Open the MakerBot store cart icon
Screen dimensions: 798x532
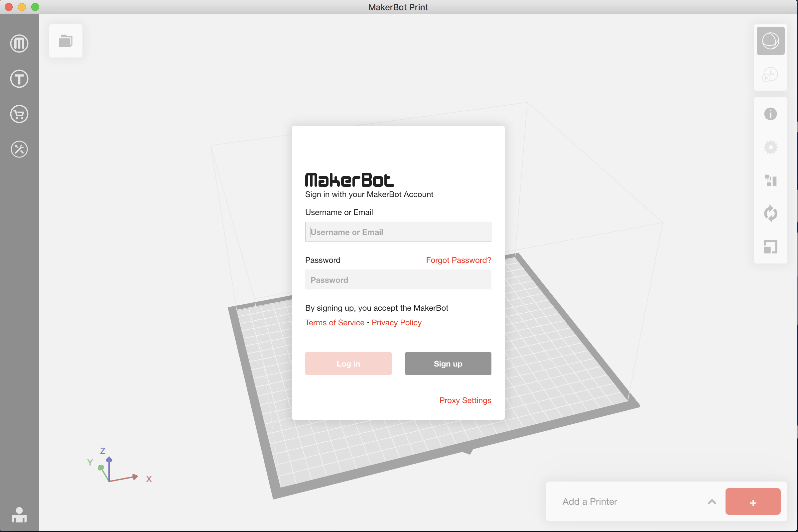tap(19, 114)
